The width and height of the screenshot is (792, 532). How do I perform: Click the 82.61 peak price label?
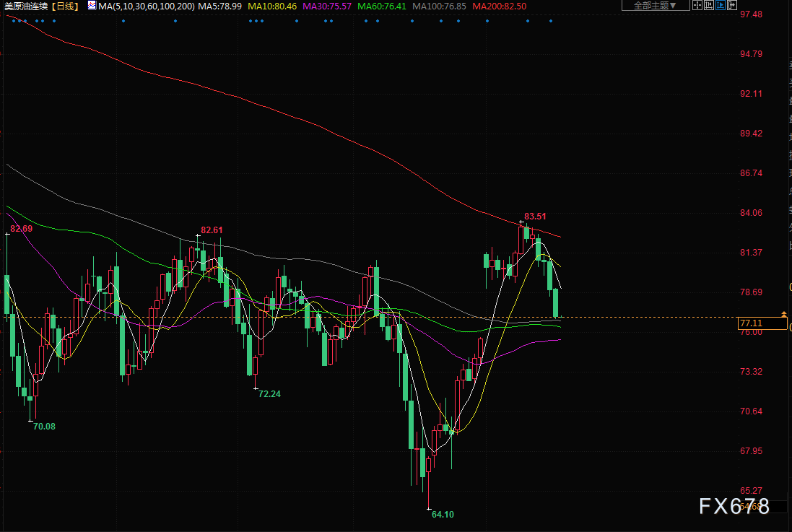click(212, 230)
